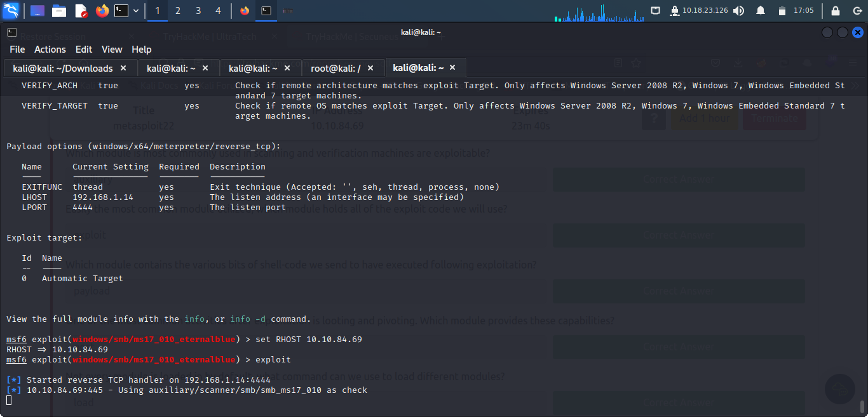868x417 pixels.
Task: Click the VERIFY_ARCH option name
Action: pyautogui.click(x=50, y=86)
